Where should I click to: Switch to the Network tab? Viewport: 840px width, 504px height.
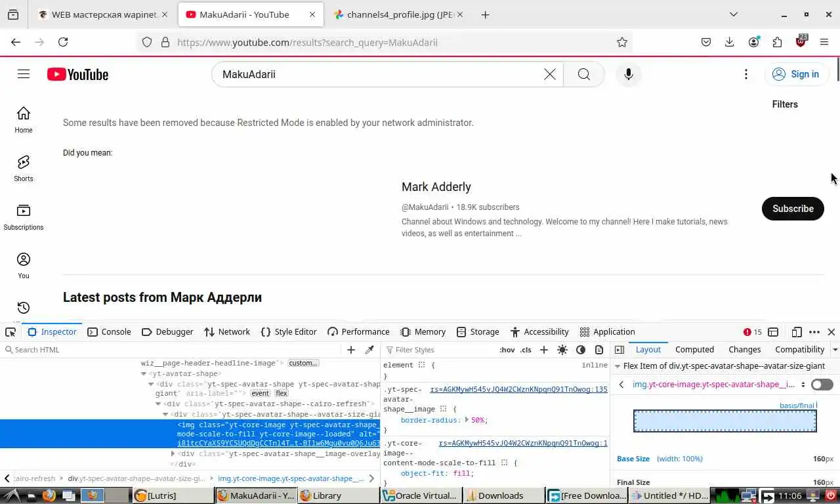(227, 332)
